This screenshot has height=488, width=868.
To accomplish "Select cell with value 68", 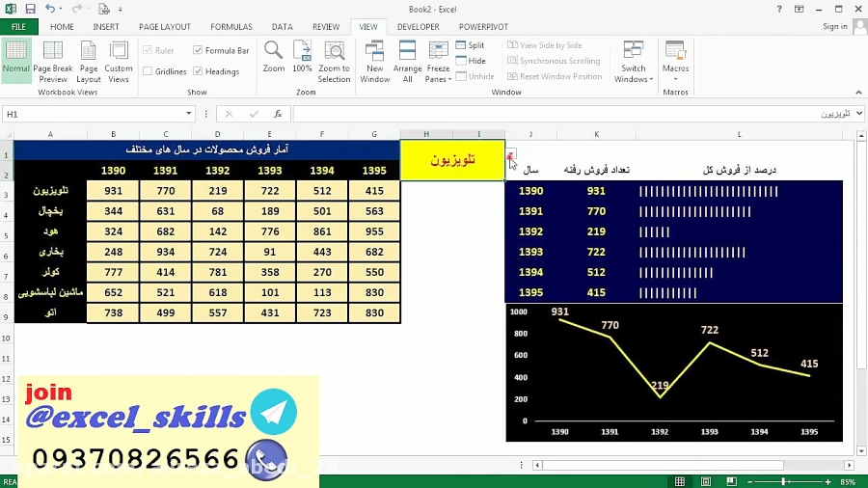I will pyautogui.click(x=218, y=211).
